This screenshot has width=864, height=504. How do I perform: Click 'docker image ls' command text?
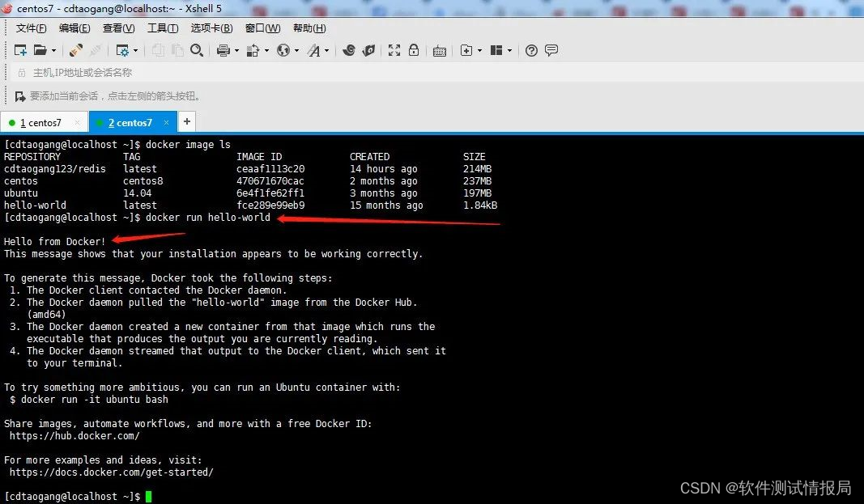point(188,145)
